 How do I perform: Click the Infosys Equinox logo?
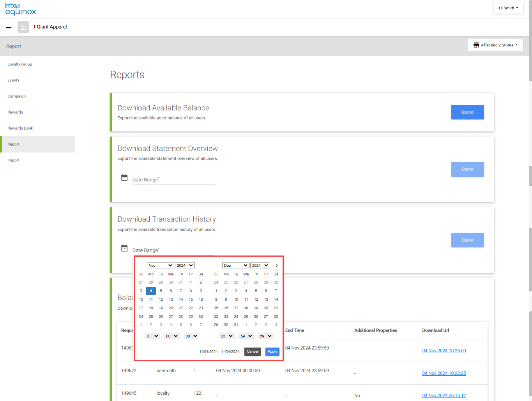[20, 9]
